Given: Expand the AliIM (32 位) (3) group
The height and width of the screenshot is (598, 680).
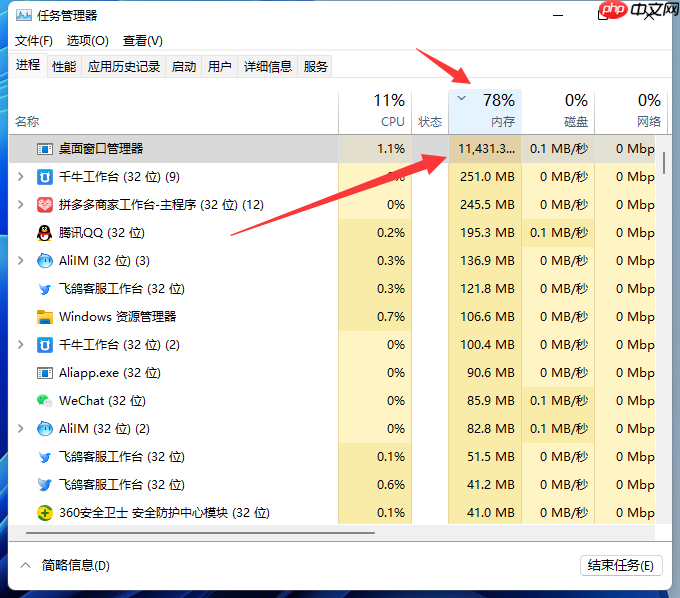Looking at the screenshot, I should 20,260.
